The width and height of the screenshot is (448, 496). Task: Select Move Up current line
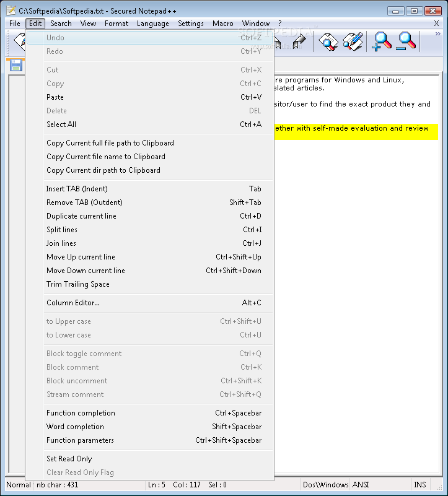[x=149, y=257]
